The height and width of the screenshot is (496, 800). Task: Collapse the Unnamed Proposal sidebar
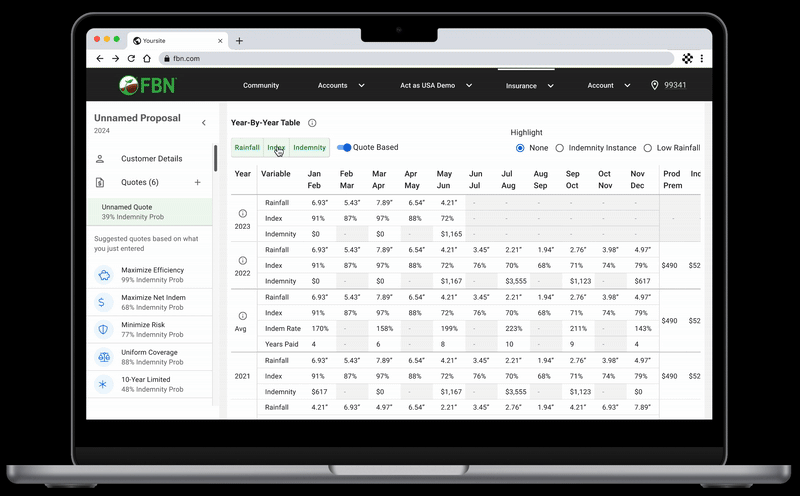204,122
